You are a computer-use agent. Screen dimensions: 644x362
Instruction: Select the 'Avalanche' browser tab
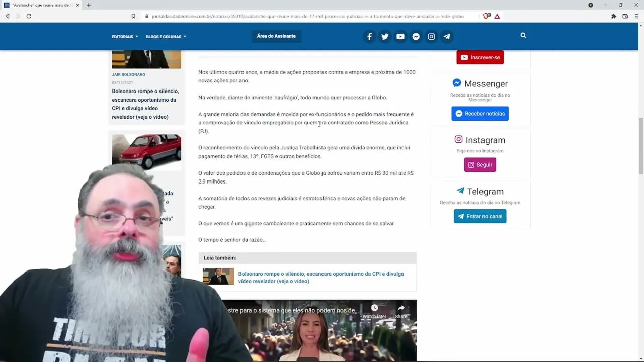[x=40, y=5]
